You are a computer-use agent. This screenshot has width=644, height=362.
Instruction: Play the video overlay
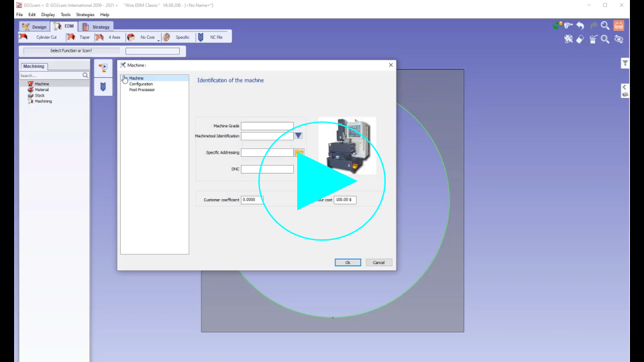(322, 180)
